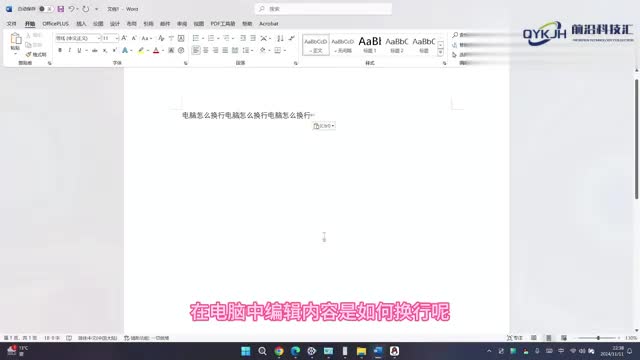Open the bullets list dropdown arrow
Viewport: 640px width, 360px height.
click(x=203, y=38)
